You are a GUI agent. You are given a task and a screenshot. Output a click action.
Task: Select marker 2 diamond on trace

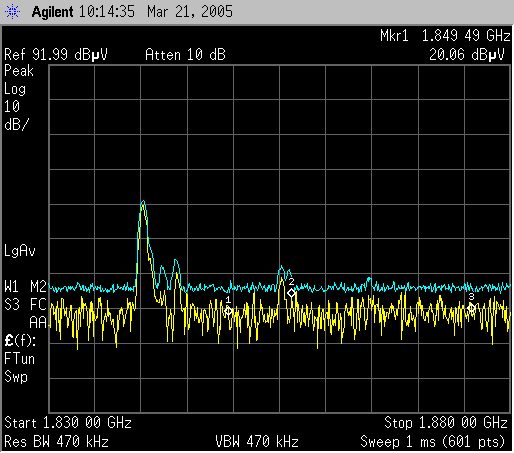pos(291,293)
